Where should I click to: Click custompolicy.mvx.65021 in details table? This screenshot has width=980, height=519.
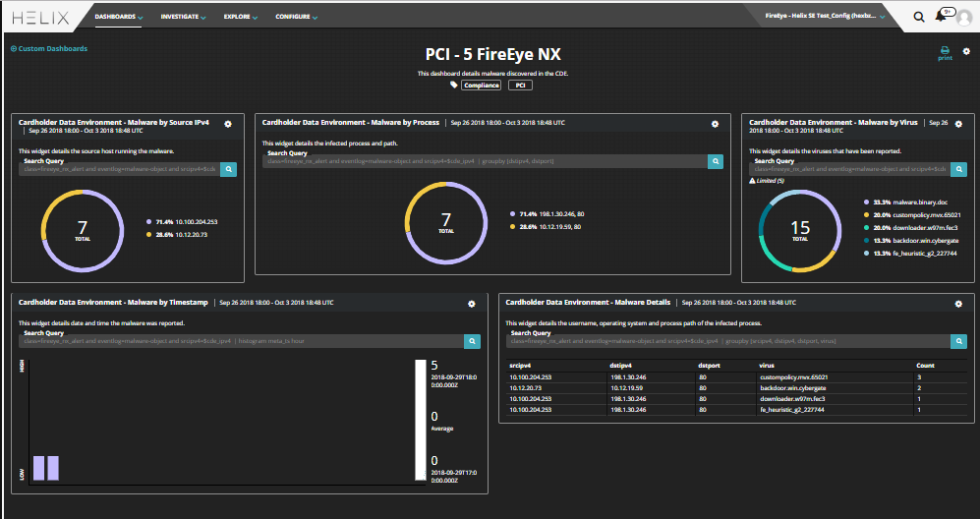[794, 377]
